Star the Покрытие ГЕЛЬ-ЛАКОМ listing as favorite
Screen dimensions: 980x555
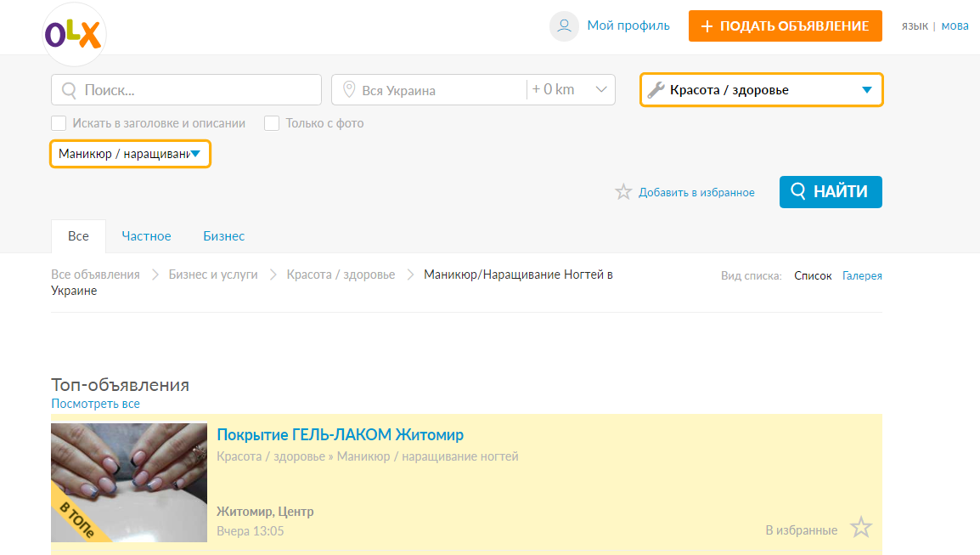click(x=861, y=528)
